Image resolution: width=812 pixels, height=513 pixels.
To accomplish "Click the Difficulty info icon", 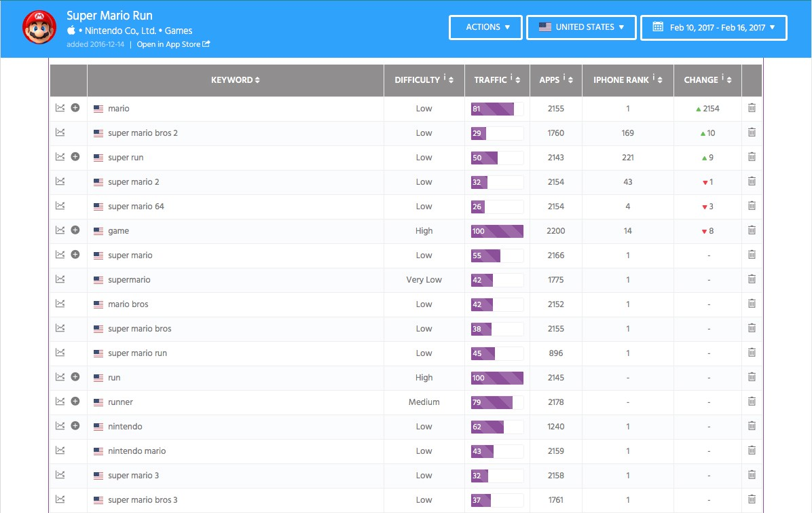I will (445, 78).
